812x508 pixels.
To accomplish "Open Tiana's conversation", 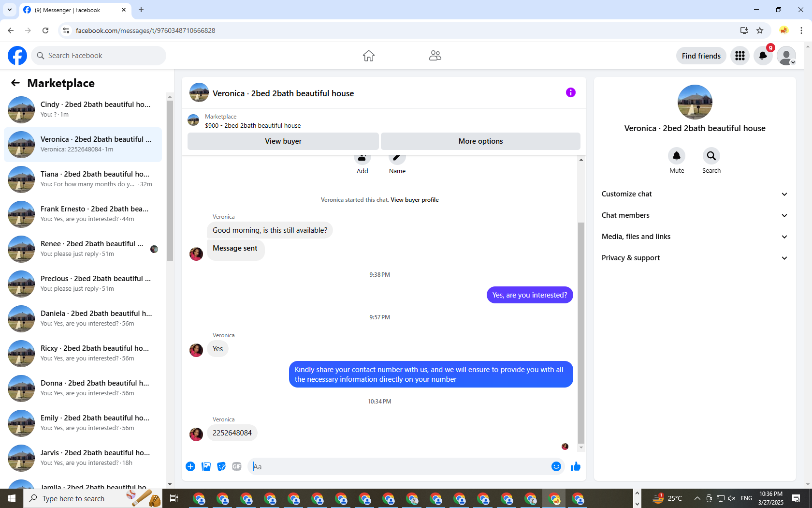I will coord(83,179).
